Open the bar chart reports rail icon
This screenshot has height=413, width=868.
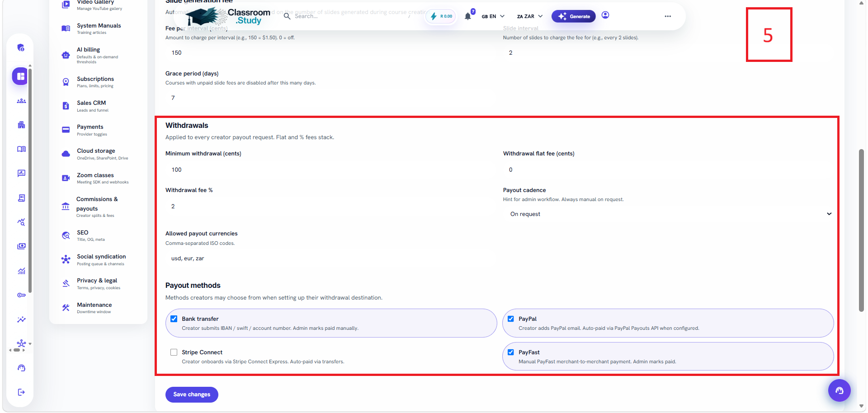click(21, 271)
